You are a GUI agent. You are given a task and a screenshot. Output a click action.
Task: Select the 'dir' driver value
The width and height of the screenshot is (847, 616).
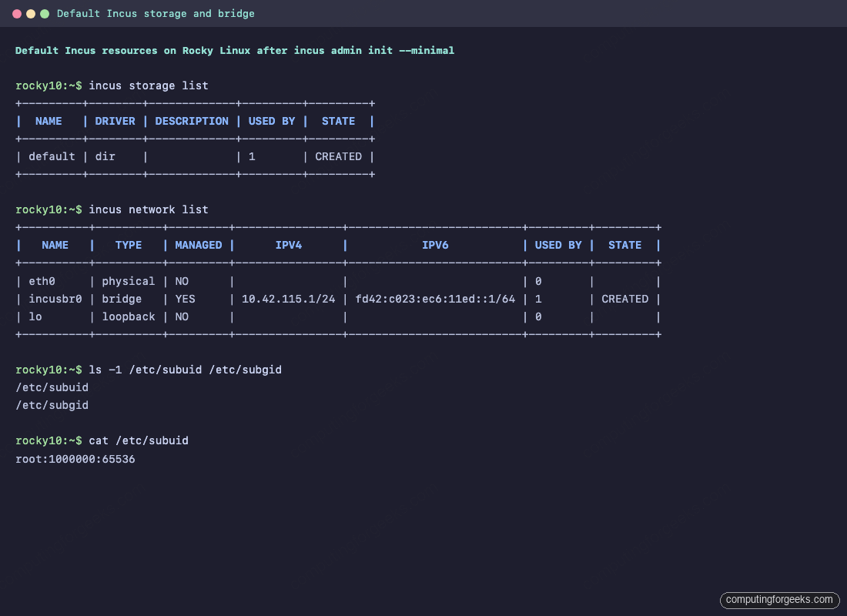tap(105, 156)
